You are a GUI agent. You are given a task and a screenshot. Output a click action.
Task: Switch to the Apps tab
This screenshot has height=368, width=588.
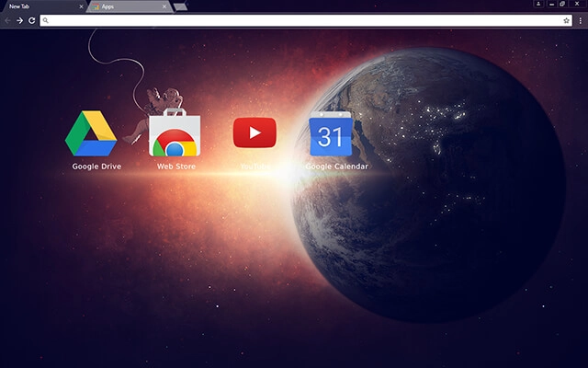coord(130,6)
